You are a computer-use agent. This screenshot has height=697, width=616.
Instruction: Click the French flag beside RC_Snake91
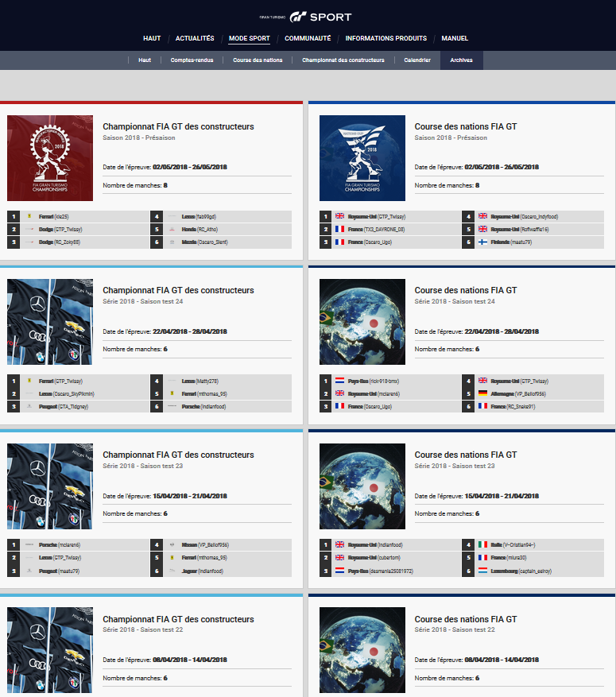coord(482,406)
